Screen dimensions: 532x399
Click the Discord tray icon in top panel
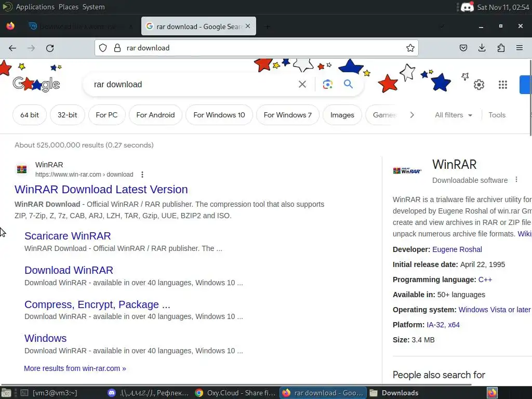point(467,7)
